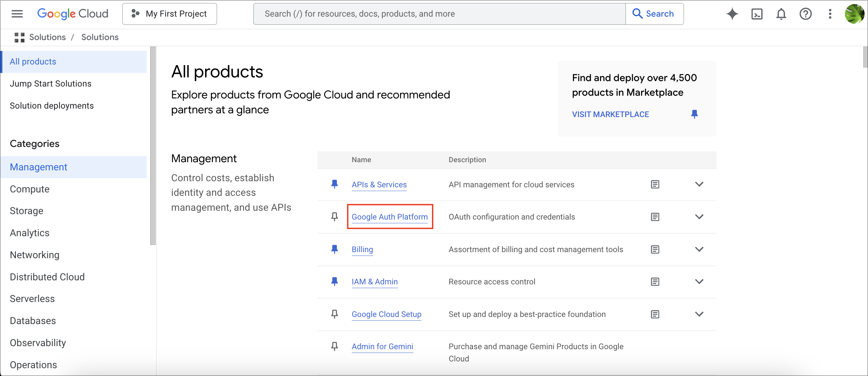Open the Admin for Gemini link

382,346
